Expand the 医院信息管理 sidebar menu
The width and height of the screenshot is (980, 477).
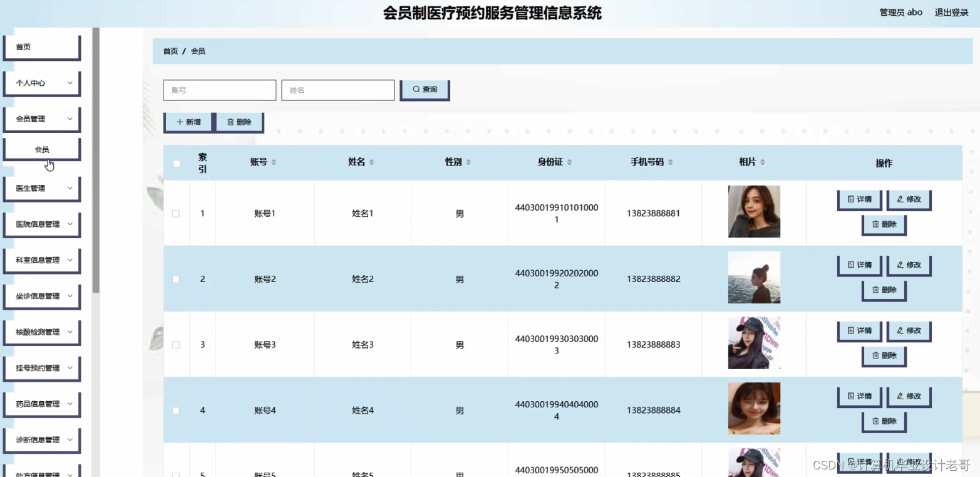[x=42, y=224]
